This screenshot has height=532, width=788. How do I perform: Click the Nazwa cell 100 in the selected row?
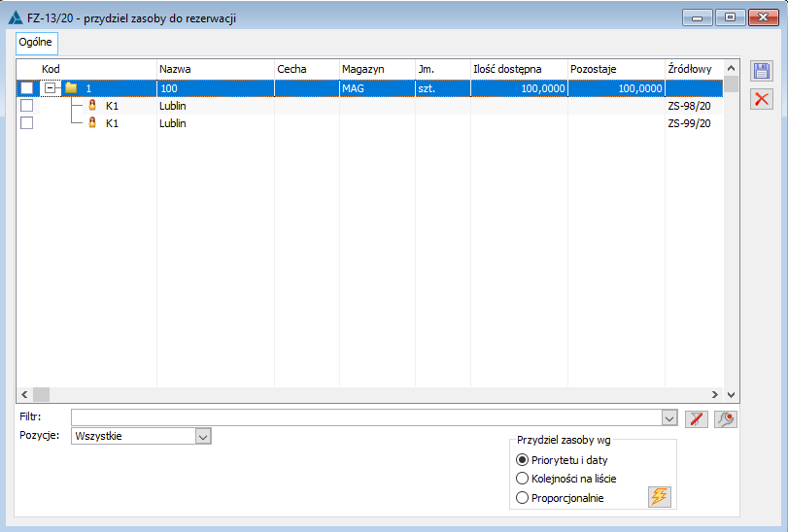point(216,88)
